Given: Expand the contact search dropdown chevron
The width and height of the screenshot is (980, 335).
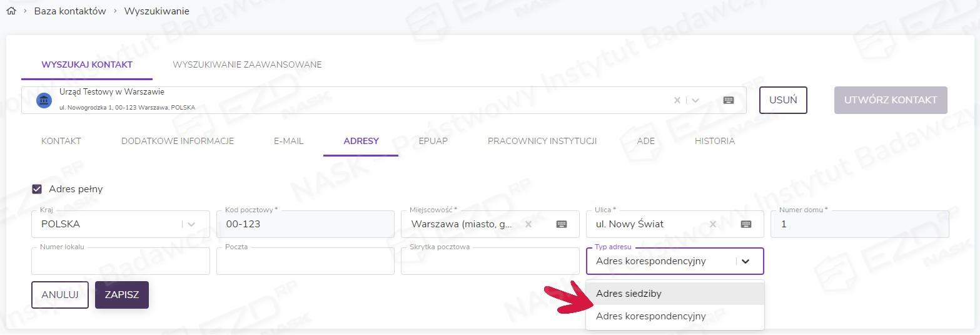Looking at the screenshot, I should [695, 100].
